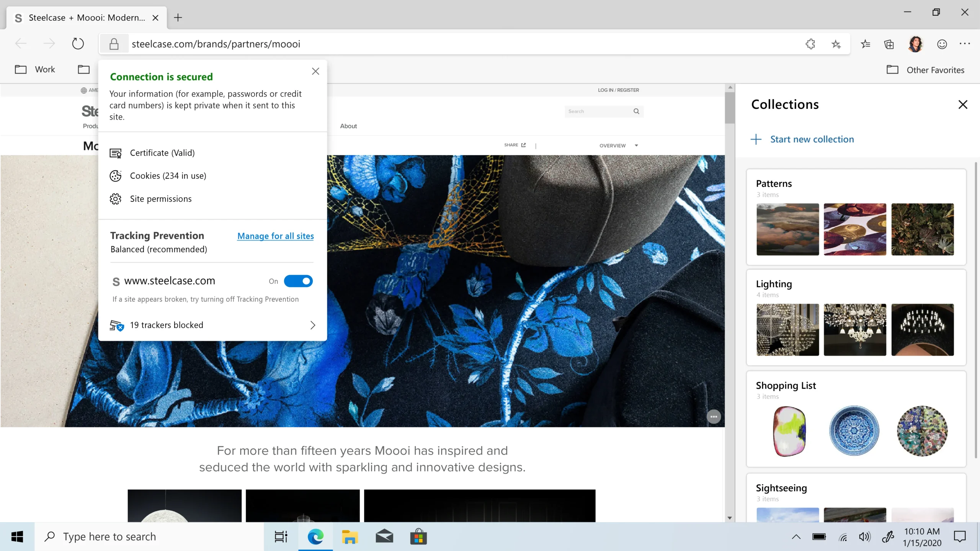
Task: Select the clouds thumbnail in Patterns
Action: (x=788, y=229)
